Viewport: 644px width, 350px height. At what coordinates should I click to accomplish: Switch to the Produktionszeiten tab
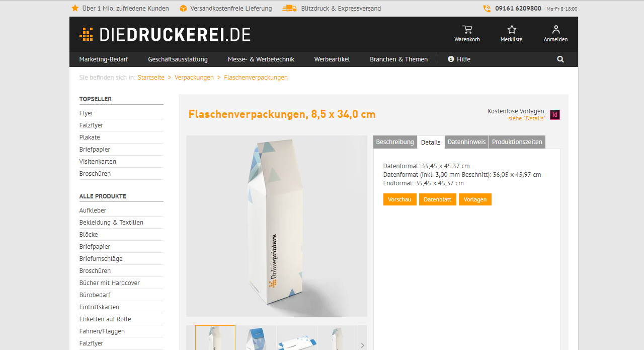[x=517, y=142]
